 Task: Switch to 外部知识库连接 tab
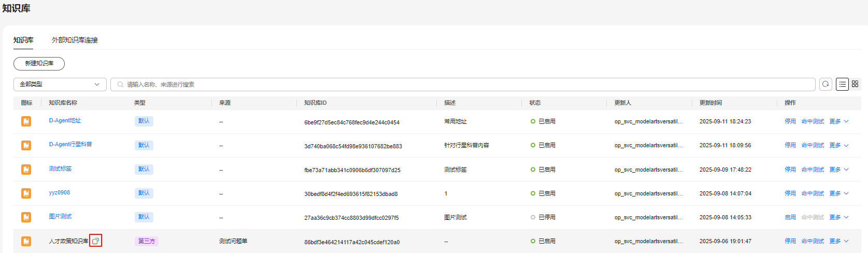[75, 40]
